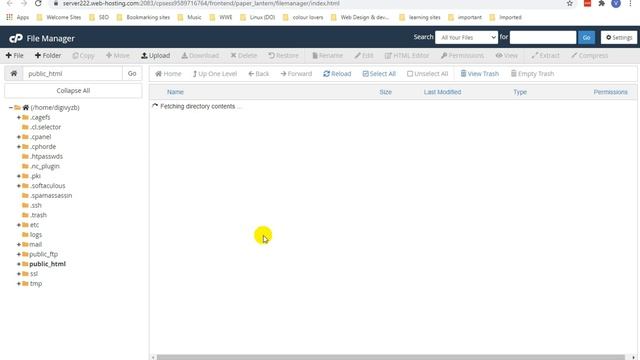Sort by Type column header

(x=520, y=92)
